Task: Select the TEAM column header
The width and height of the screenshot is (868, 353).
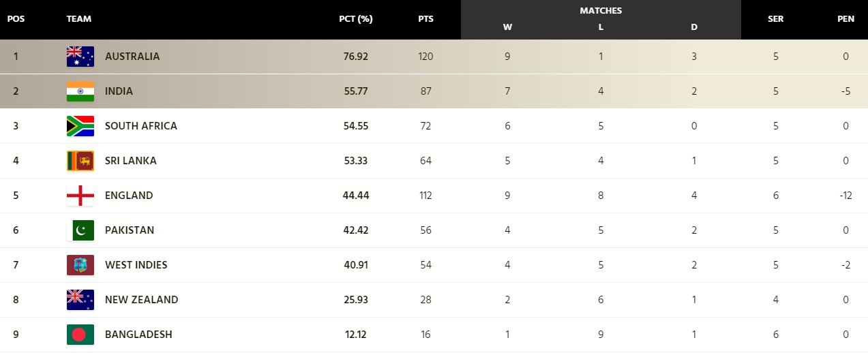Action: click(x=79, y=19)
